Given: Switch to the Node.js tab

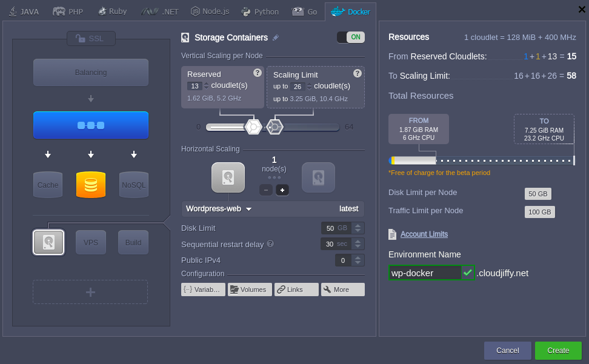Looking at the screenshot, I should (x=211, y=12).
